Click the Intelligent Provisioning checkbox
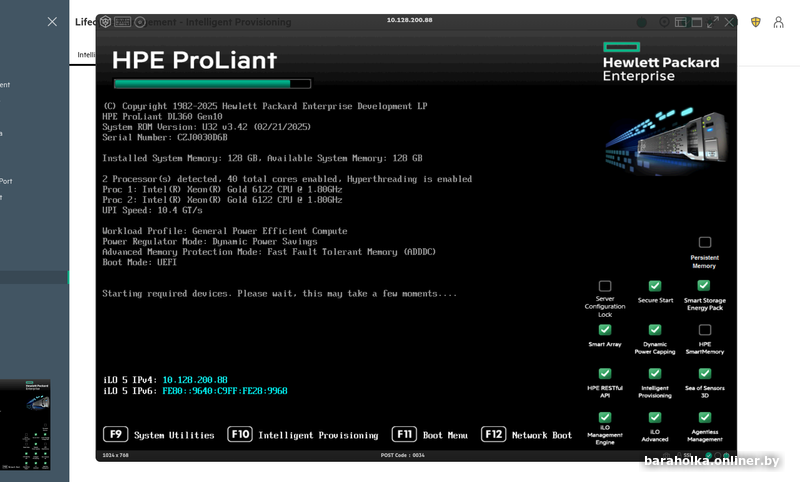800x482 pixels. tap(655, 373)
